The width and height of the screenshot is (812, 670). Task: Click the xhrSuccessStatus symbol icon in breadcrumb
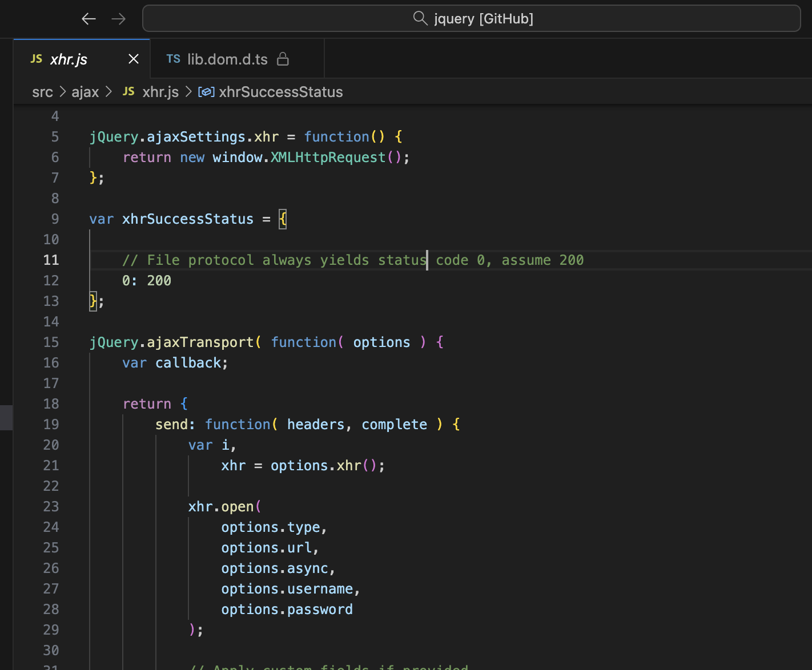click(206, 91)
